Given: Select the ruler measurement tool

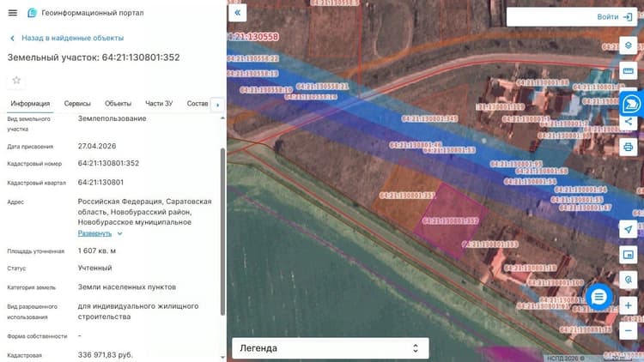Looking at the screenshot, I should 628,71.
